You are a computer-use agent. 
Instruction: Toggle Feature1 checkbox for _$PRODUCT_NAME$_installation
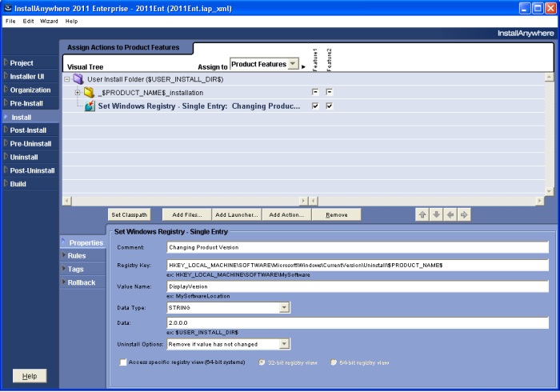coord(315,92)
